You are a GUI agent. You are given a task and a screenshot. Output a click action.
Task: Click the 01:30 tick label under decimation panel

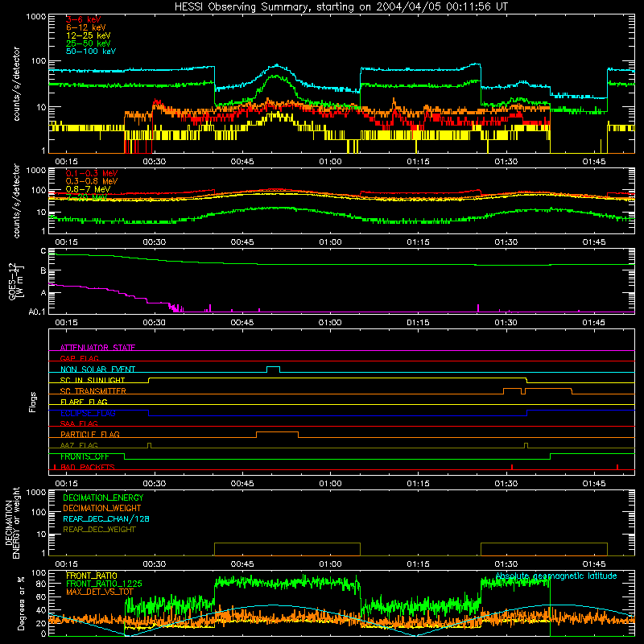pyautogui.click(x=506, y=564)
